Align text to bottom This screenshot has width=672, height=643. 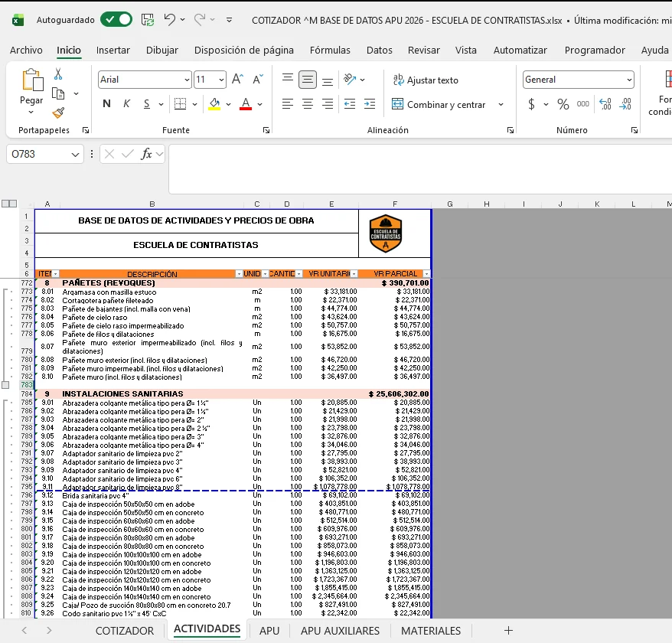[x=328, y=80]
